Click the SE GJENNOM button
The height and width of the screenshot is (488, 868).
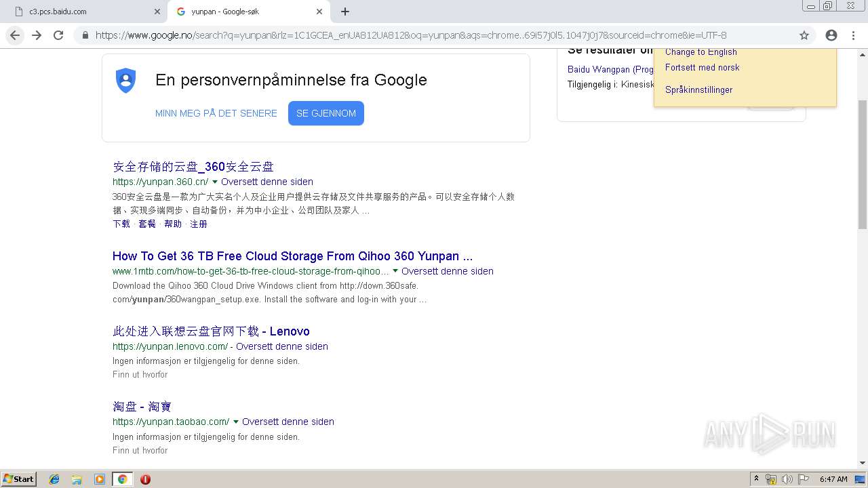(x=326, y=113)
